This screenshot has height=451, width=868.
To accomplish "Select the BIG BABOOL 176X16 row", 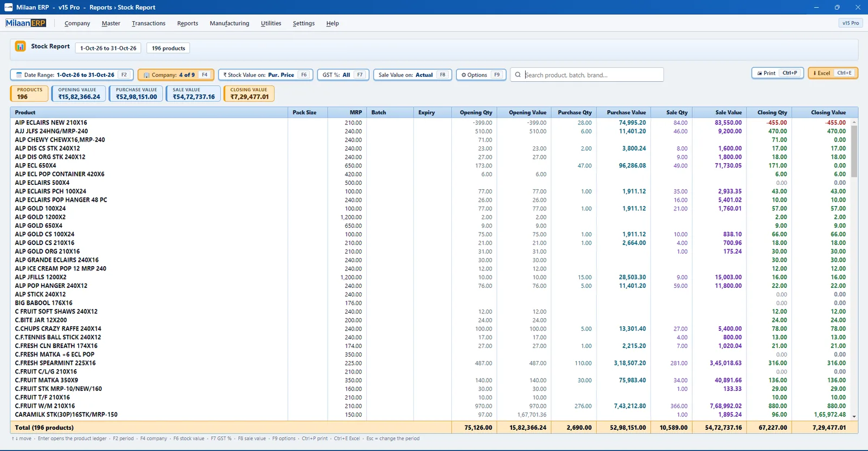I will coord(430,303).
